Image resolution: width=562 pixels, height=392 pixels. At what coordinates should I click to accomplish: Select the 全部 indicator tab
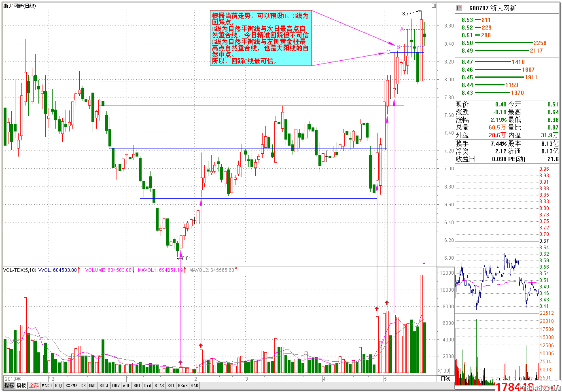point(34,386)
